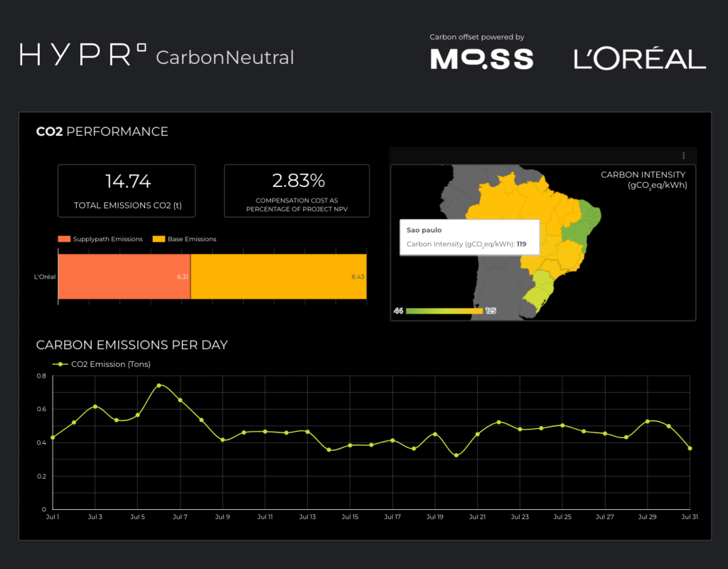Select the Jul 29 data point on the line
Viewport: 728px width, 569px height.
tap(647, 421)
